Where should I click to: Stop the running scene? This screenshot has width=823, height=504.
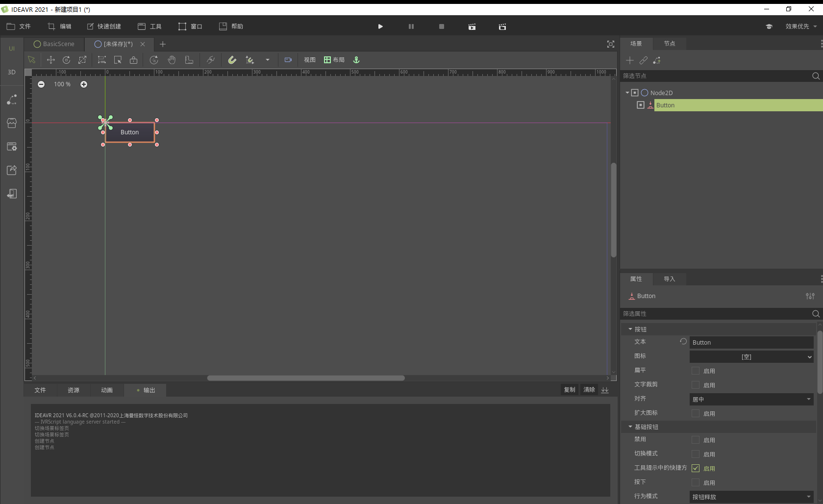pyautogui.click(x=442, y=26)
